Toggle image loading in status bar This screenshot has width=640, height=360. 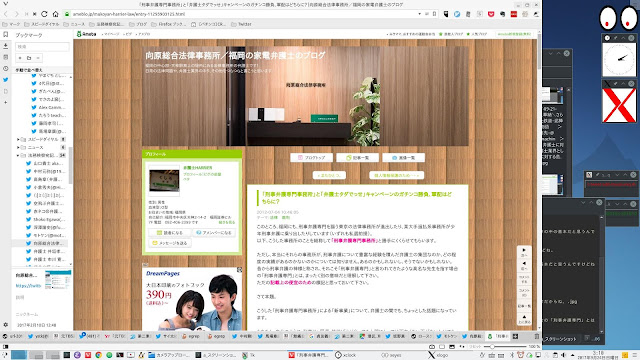[x=452, y=347]
